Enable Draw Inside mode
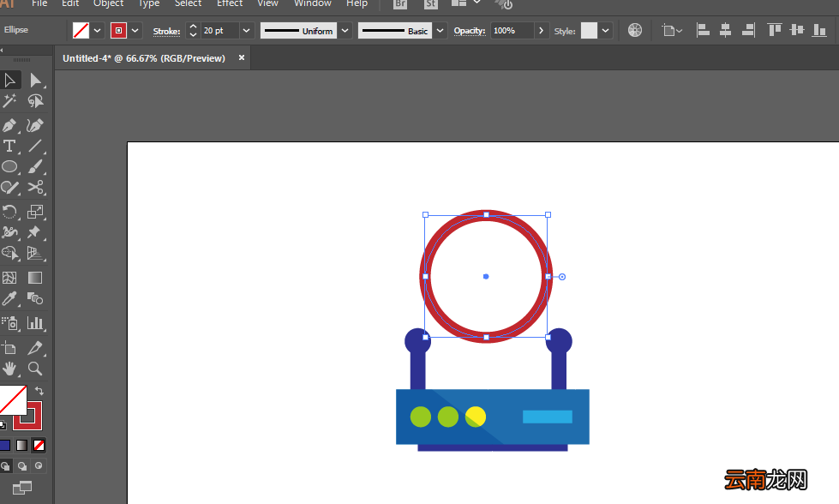 [39, 466]
